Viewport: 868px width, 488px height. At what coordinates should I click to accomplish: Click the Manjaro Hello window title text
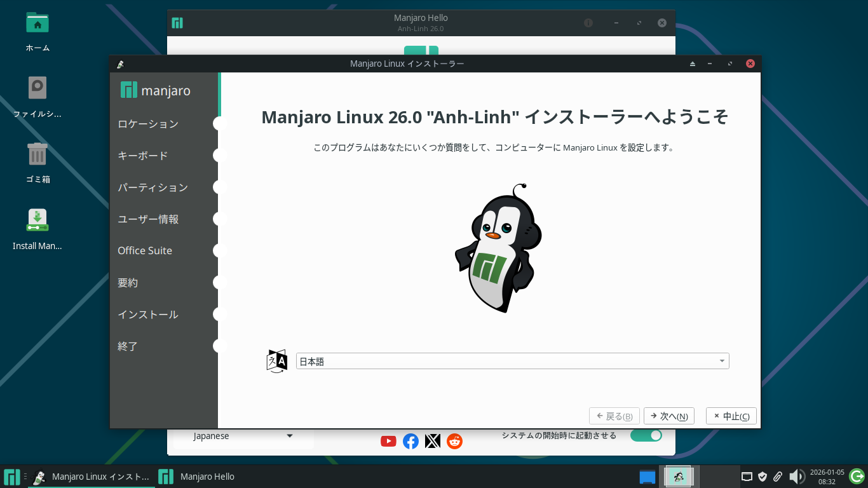[421, 18]
